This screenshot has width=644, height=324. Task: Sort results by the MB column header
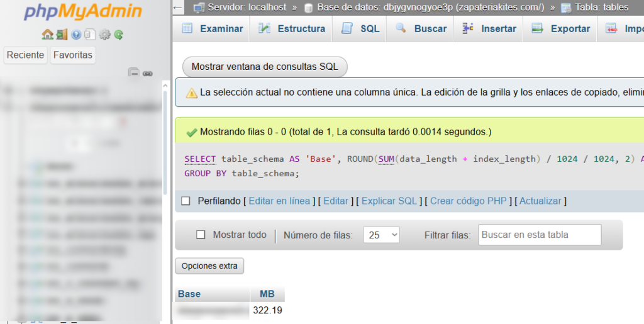[x=267, y=294]
